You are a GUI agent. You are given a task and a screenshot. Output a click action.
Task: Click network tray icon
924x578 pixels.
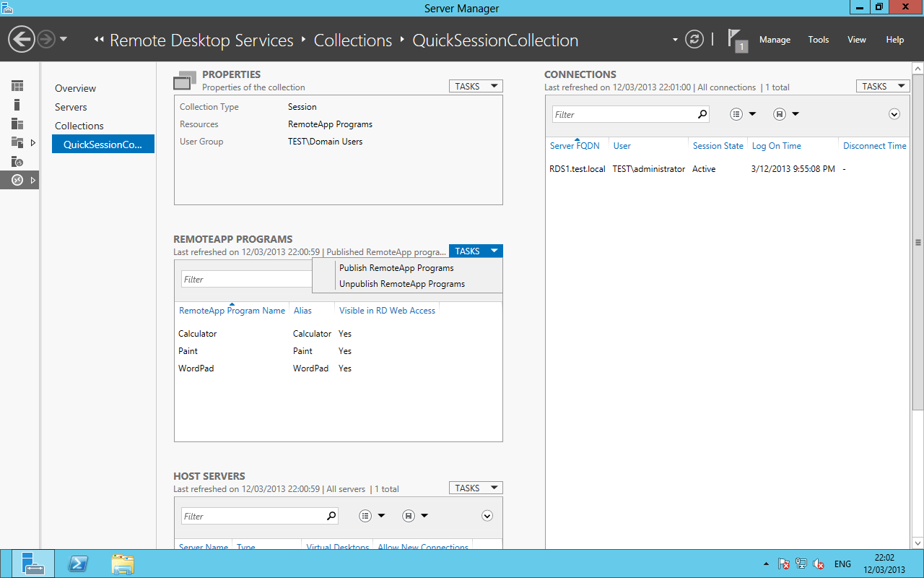(801, 564)
